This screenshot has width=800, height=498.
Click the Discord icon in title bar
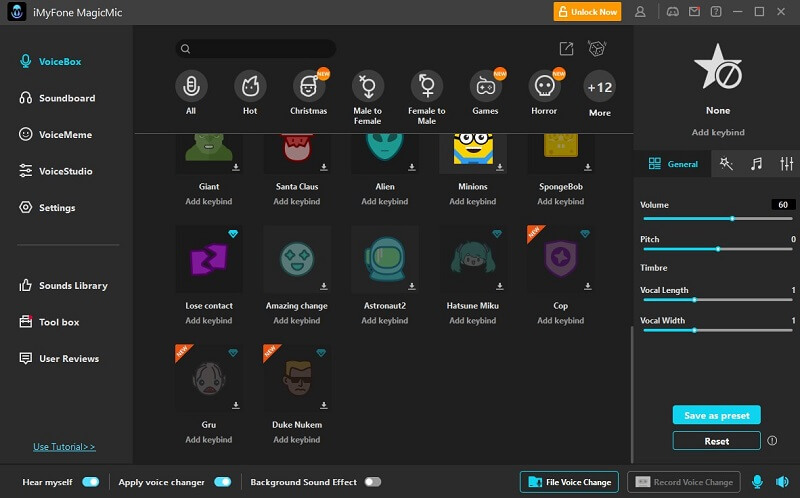coord(672,12)
